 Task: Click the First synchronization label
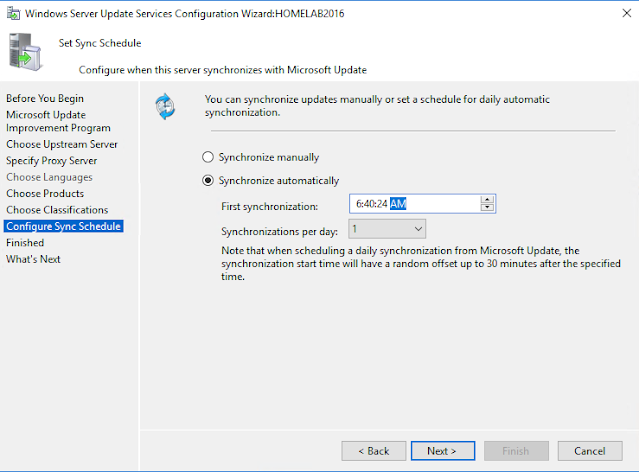tap(269, 207)
